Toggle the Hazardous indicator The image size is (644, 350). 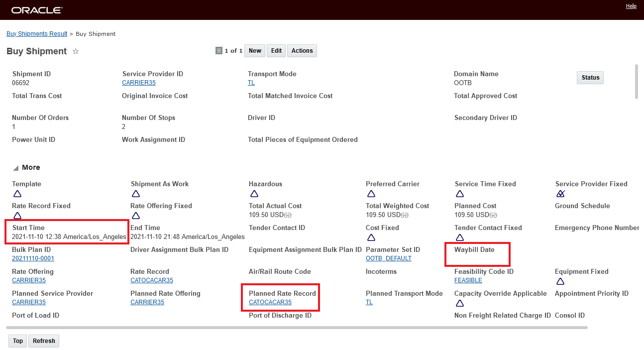click(x=254, y=194)
